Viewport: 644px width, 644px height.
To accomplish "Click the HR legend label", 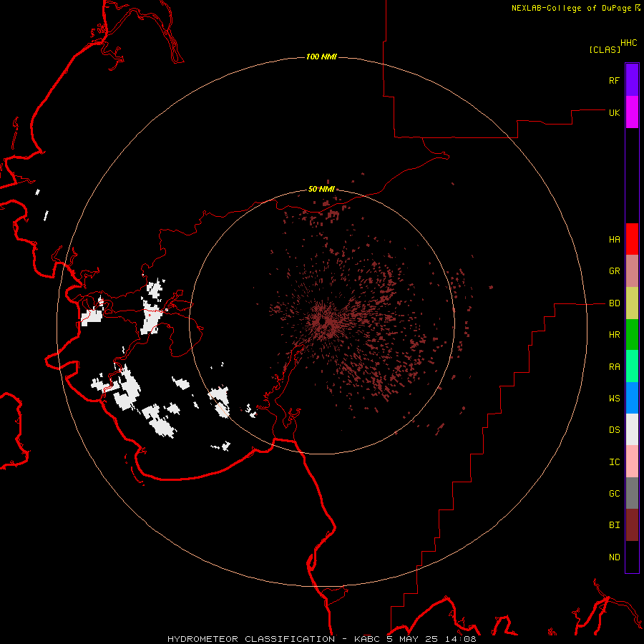I will point(614,335).
